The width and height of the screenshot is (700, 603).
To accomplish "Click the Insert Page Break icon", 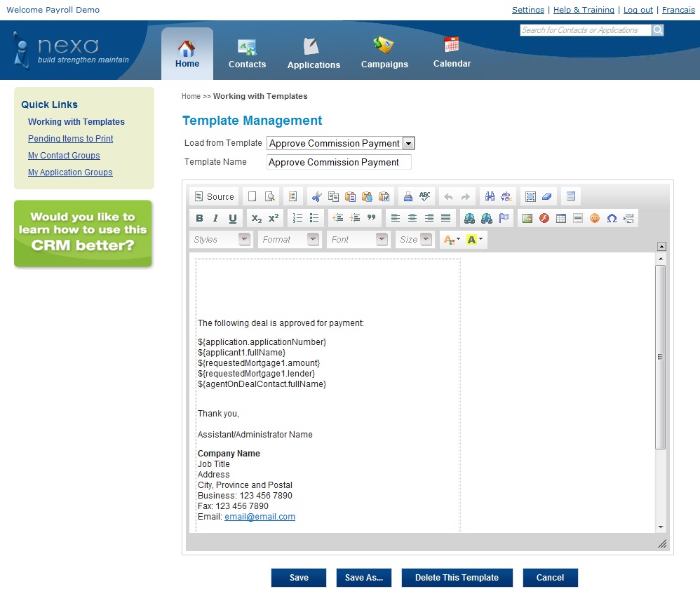I will pos(628,218).
